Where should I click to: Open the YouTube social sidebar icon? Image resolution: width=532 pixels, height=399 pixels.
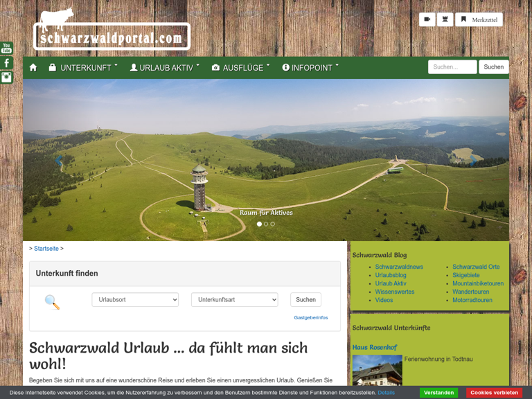coord(6,48)
